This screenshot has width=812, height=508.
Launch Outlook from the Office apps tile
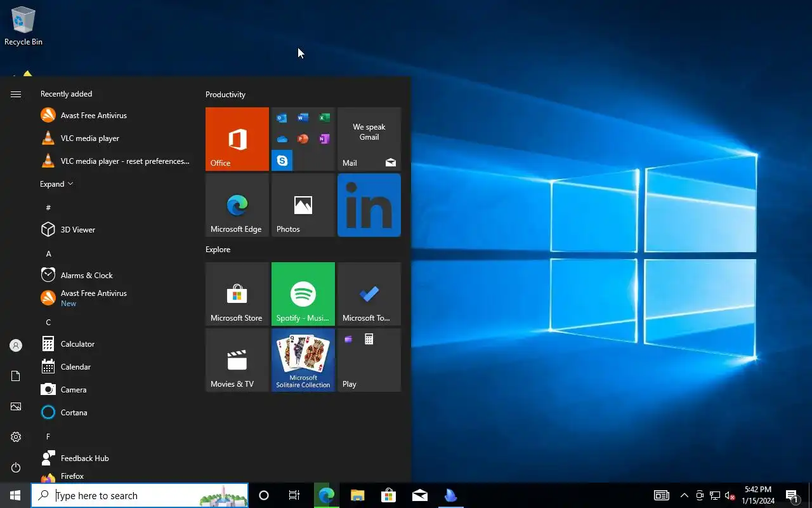click(x=282, y=117)
